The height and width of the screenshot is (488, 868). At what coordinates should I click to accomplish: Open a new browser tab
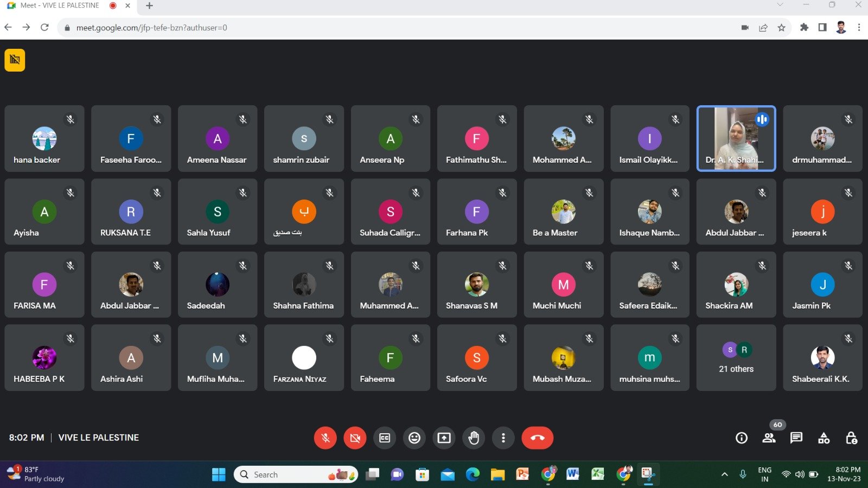tap(150, 6)
